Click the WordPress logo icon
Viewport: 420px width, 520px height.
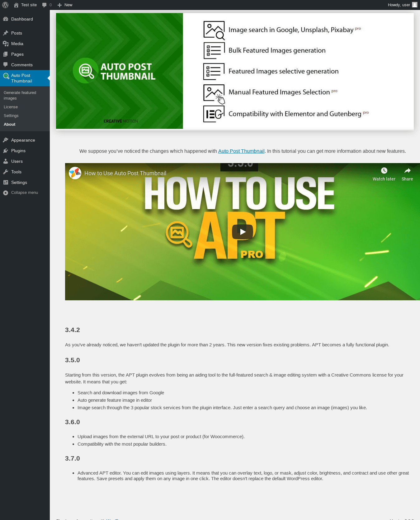(x=5, y=5)
